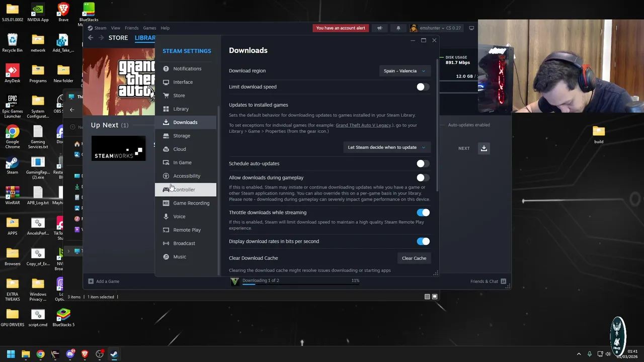The image size is (644, 362).
Task: Open Download region Spain - Valencia dropdown
Action: click(404, 71)
